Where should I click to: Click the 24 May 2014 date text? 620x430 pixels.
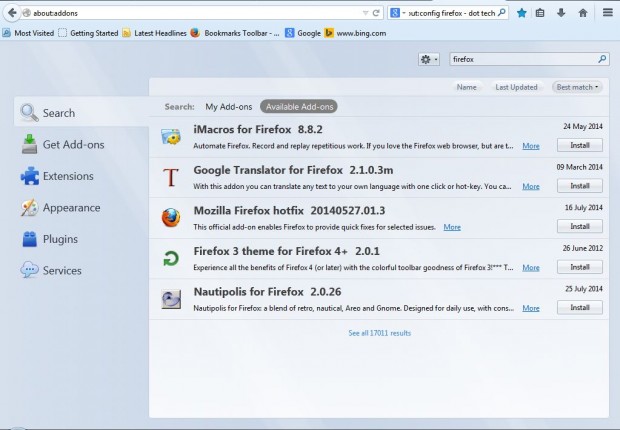(x=583, y=127)
